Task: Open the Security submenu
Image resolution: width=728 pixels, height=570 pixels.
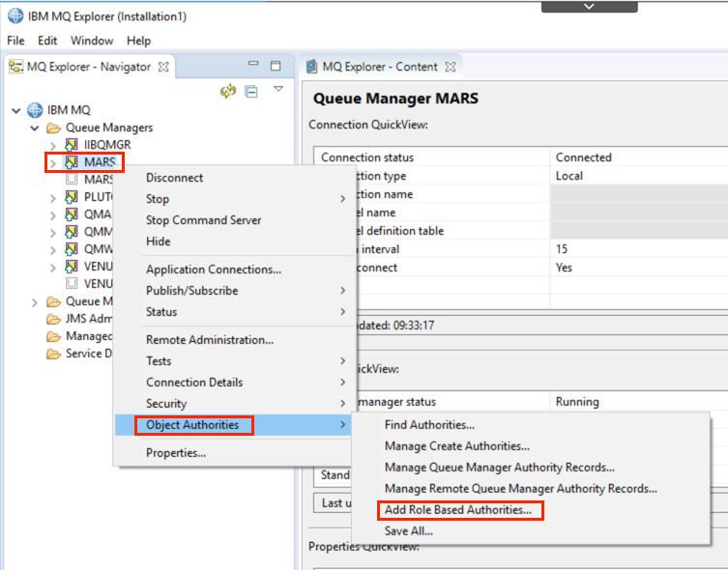Action: click(235, 404)
